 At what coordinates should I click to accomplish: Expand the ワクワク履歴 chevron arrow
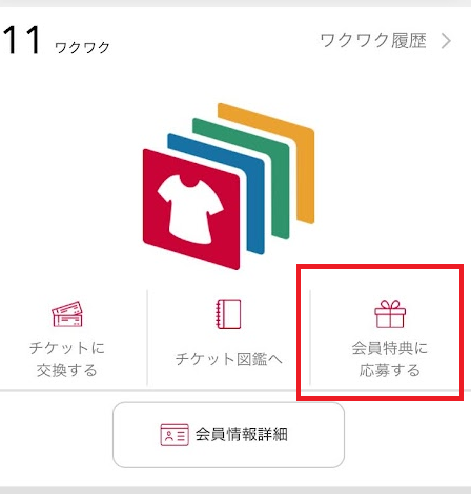pos(446,41)
